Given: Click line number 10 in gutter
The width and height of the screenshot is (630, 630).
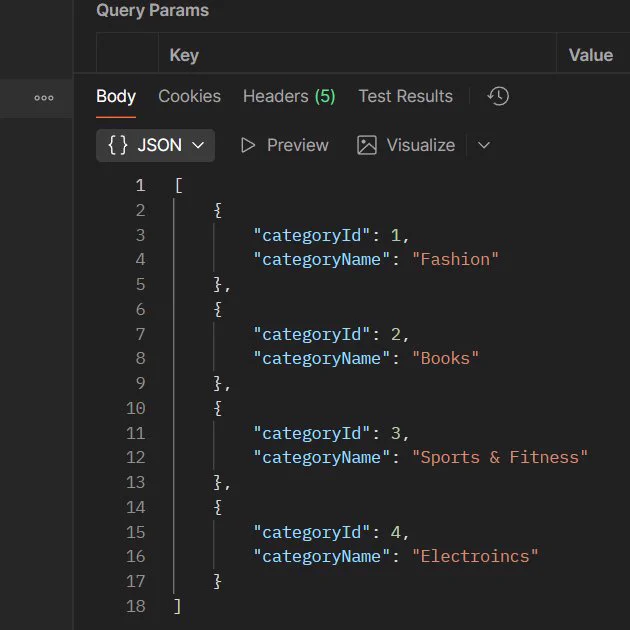Looking at the screenshot, I should tap(135, 408).
